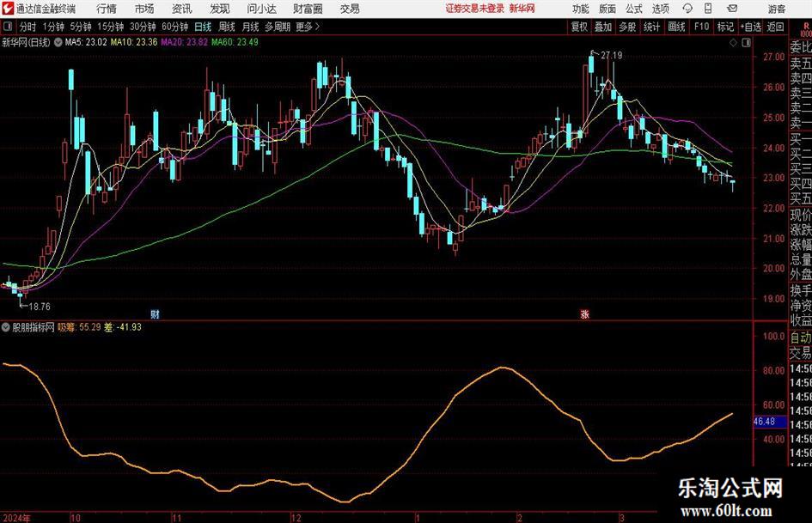The height and width of the screenshot is (523, 812).
Task: Open the F10 company info button
Action: (702, 27)
